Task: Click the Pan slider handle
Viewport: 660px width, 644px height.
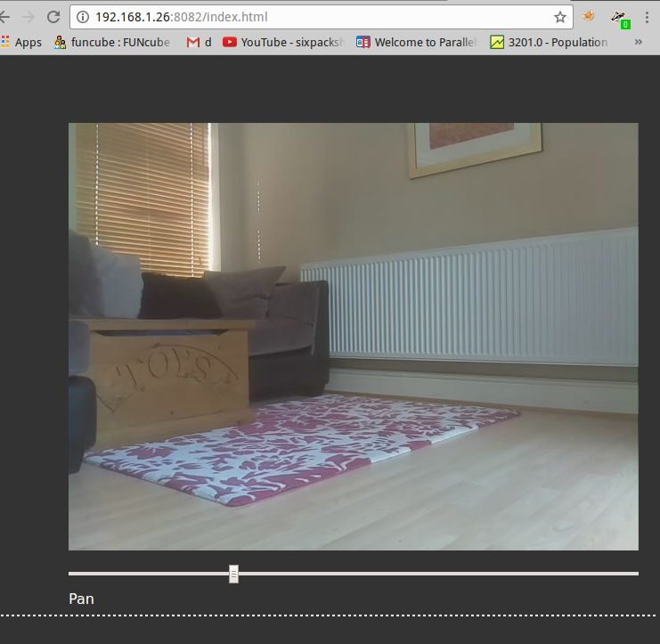Action: tap(233, 574)
